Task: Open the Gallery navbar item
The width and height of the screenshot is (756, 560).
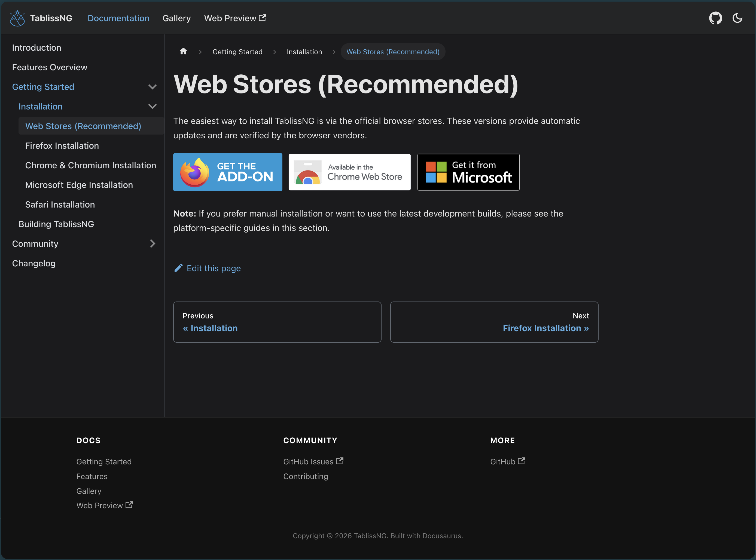Action: coord(176,18)
